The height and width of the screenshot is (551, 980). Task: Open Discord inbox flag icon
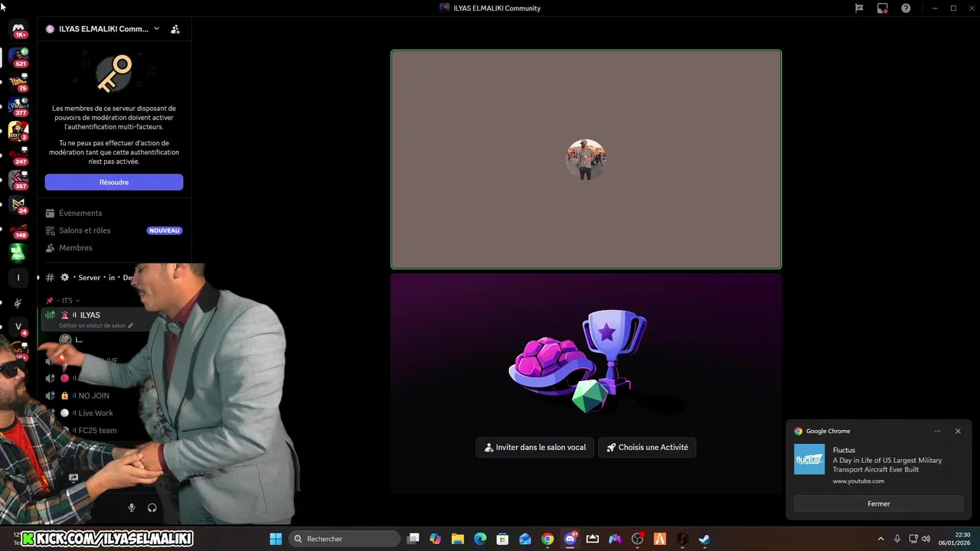click(x=859, y=8)
